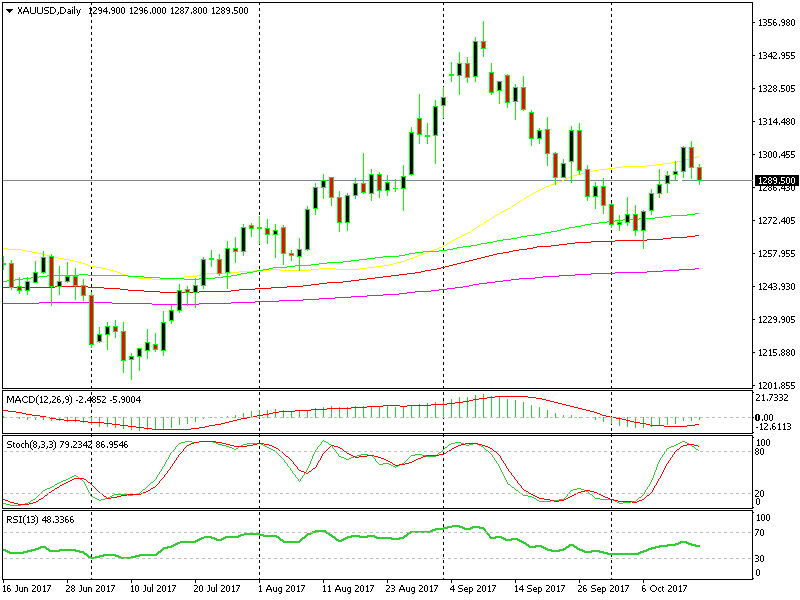Select the 28 Jun 2017 date label

click(x=91, y=588)
